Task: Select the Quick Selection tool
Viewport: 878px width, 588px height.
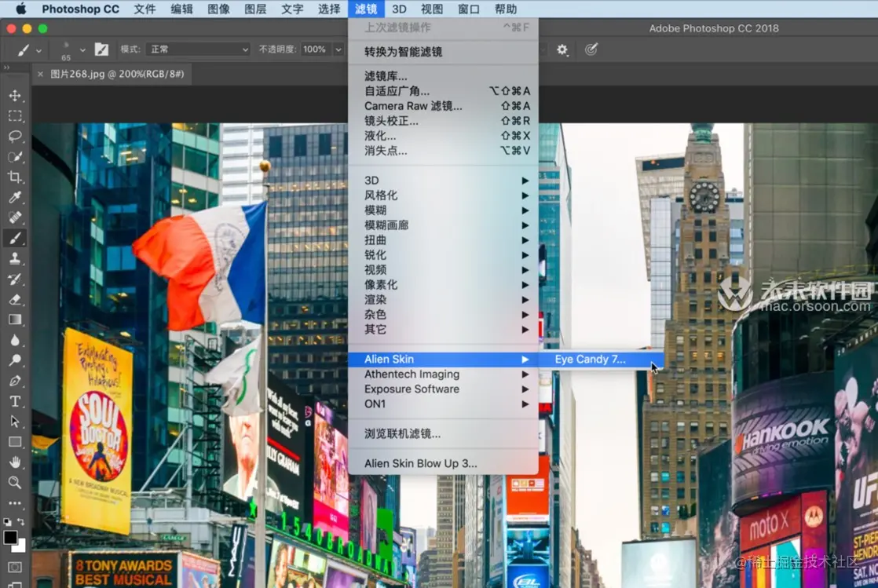Action: [x=15, y=157]
